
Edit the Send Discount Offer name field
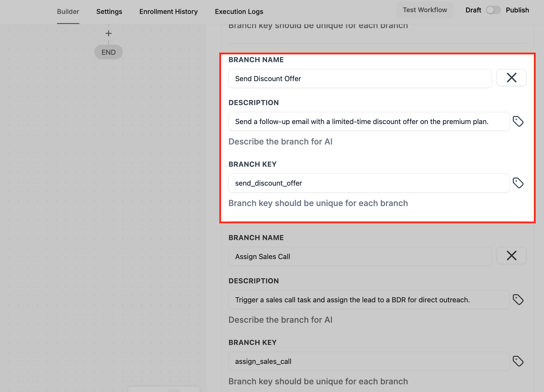360,78
